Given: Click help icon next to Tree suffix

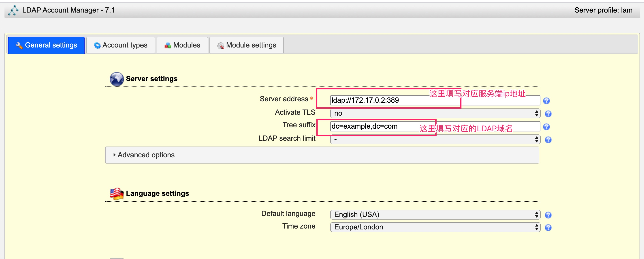Looking at the screenshot, I should [x=546, y=127].
